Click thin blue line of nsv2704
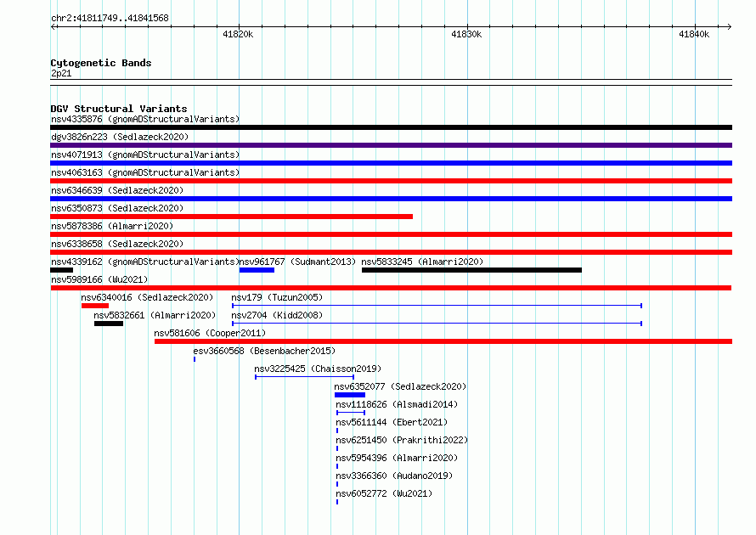This screenshot has height=535, width=756. pos(437,324)
